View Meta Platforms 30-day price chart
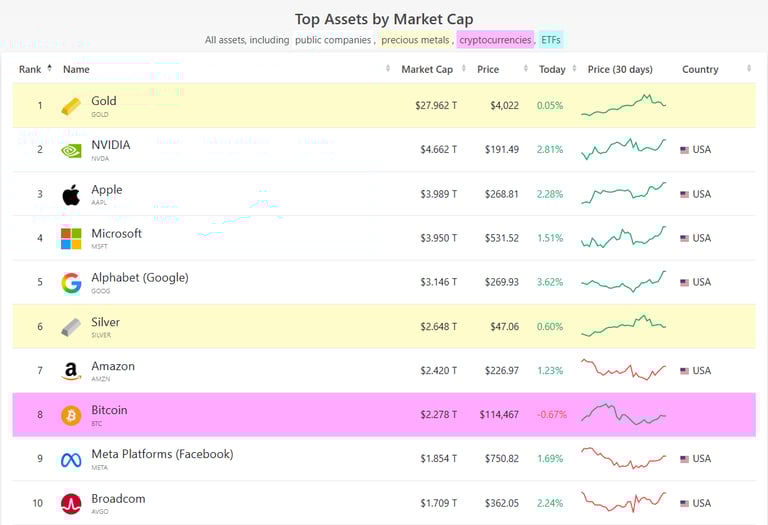768x525 pixels. point(624,458)
